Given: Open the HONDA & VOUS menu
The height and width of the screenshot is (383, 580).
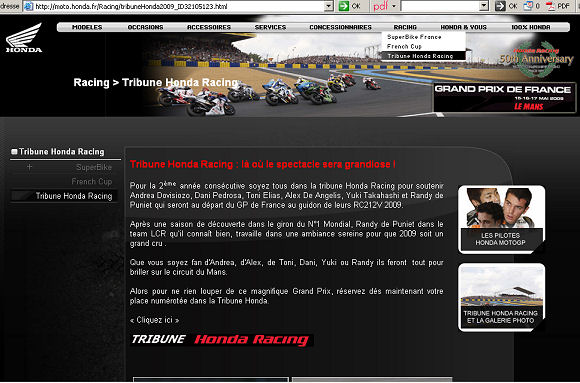Looking at the screenshot, I should (x=463, y=27).
